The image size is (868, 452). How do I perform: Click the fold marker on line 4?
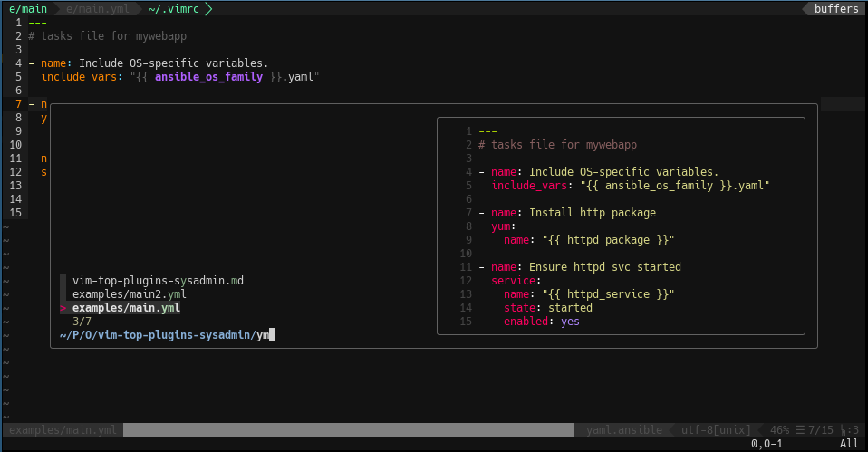(x=32, y=63)
